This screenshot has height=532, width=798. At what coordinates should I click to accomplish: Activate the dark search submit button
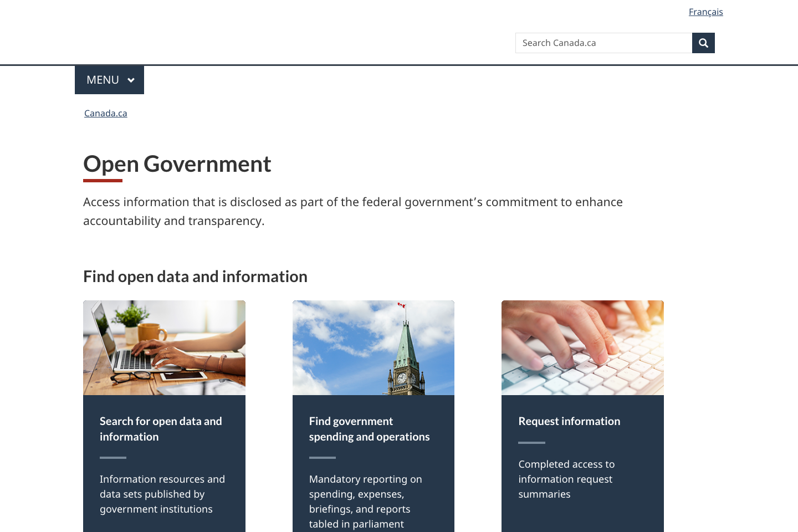pyautogui.click(x=703, y=43)
